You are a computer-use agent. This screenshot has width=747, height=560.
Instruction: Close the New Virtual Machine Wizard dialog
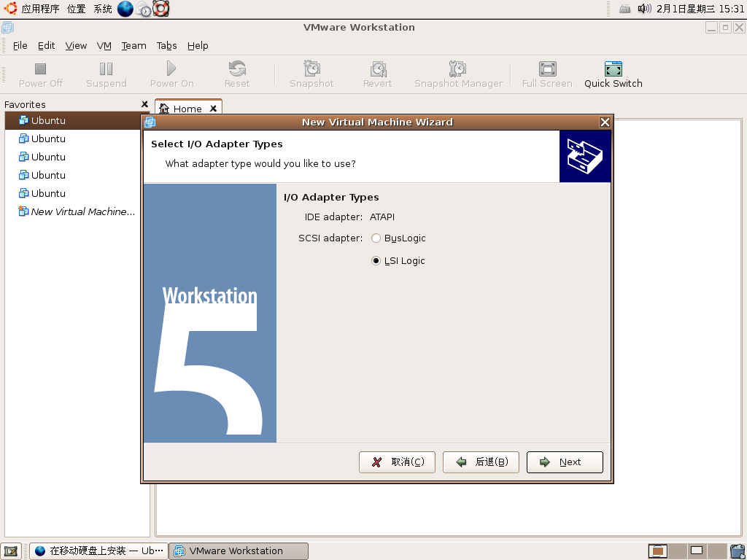click(605, 122)
